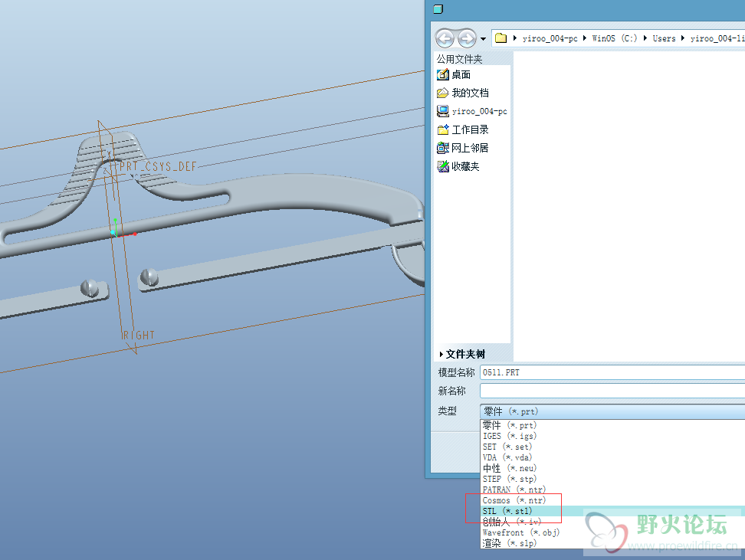The height and width of the screenshot is (560, 745).
Task: Open the navigation history dropdown arrow
Action: point(483,38)
